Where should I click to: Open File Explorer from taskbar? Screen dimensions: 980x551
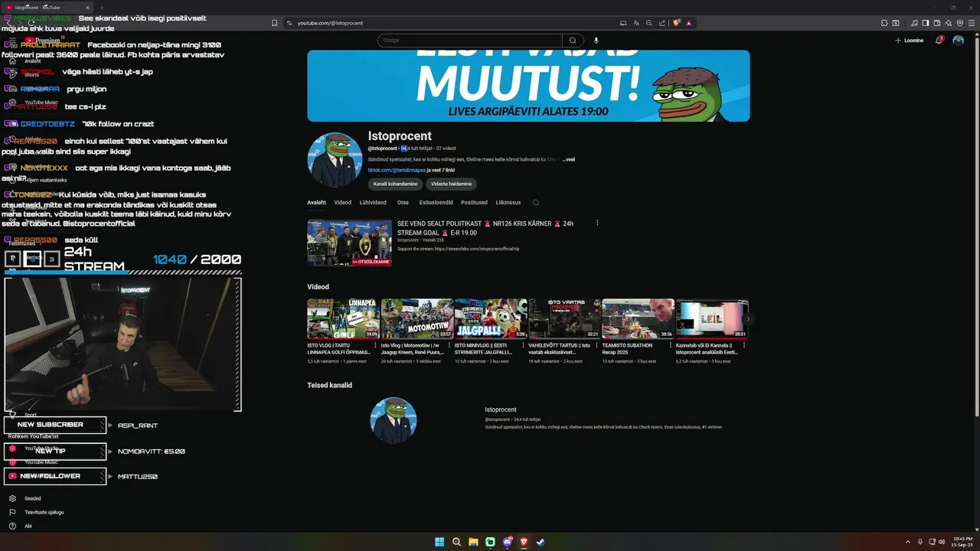tap(473, 542)
